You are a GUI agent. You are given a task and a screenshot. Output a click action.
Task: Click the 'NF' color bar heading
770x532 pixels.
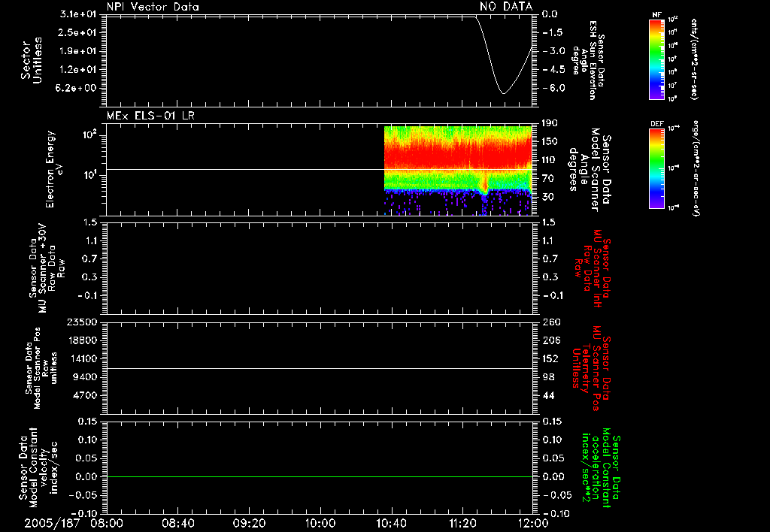tap(656, 15)
